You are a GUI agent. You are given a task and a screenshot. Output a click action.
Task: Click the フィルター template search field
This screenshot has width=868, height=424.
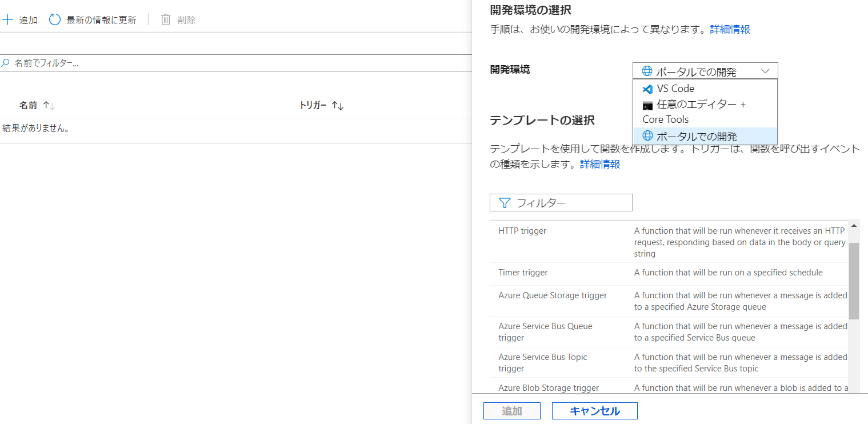click(561, 203)
